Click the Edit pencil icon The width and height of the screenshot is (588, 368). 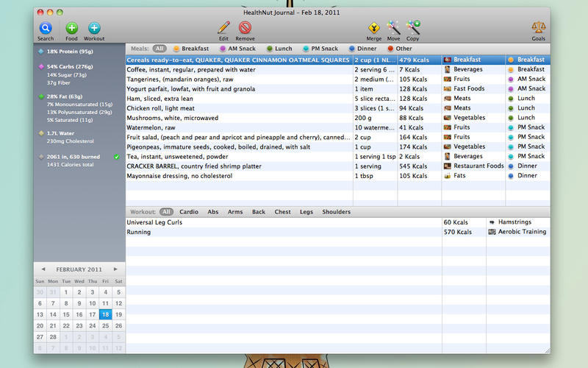tap(223, 28)
